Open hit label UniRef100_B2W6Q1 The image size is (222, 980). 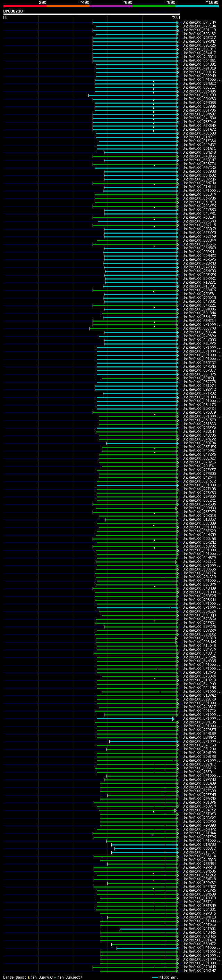(x=199, y=378)
